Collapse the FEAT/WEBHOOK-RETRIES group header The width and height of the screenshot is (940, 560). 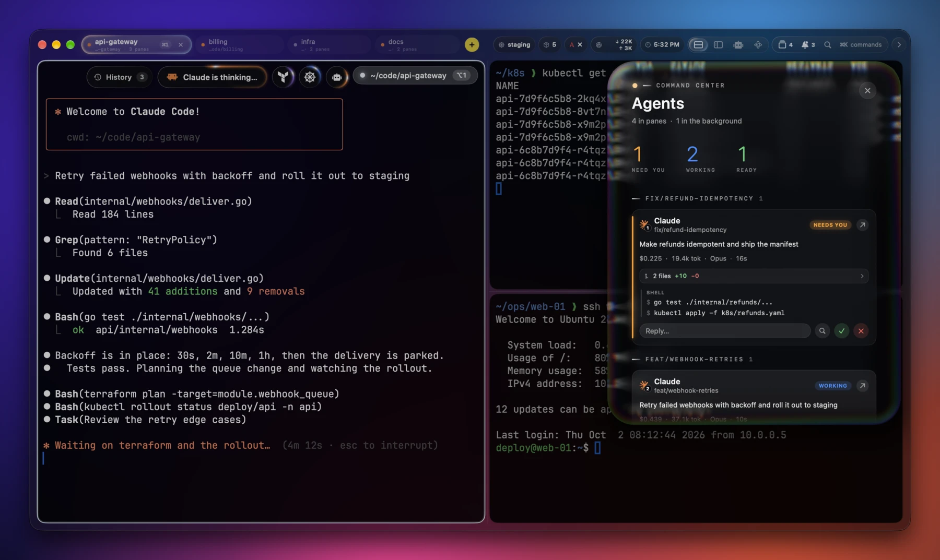[x=692, y=359]
